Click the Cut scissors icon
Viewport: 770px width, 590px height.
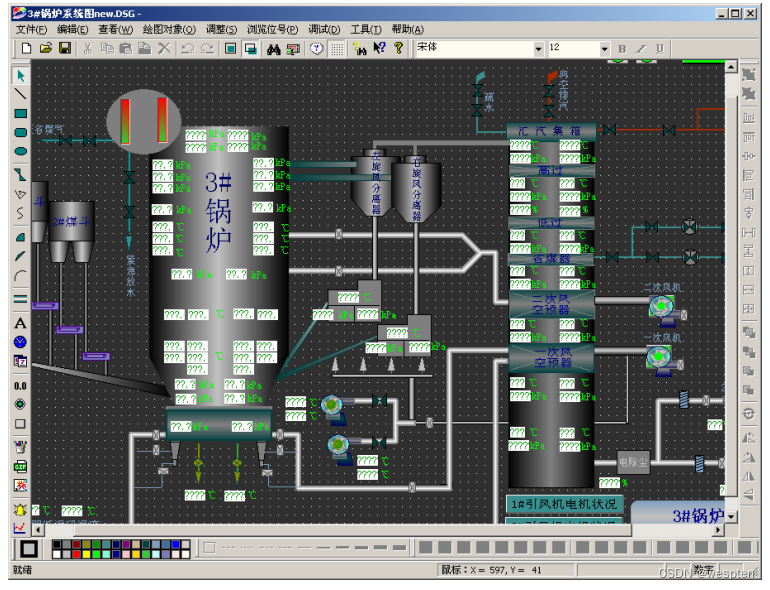pyautogui.click(x=87, y=48)
